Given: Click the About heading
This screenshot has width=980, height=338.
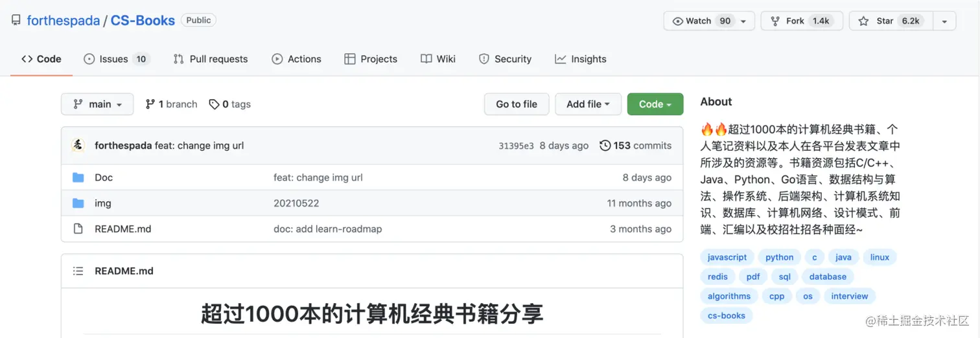Looking at the screenshot, I should click(716, 102).
